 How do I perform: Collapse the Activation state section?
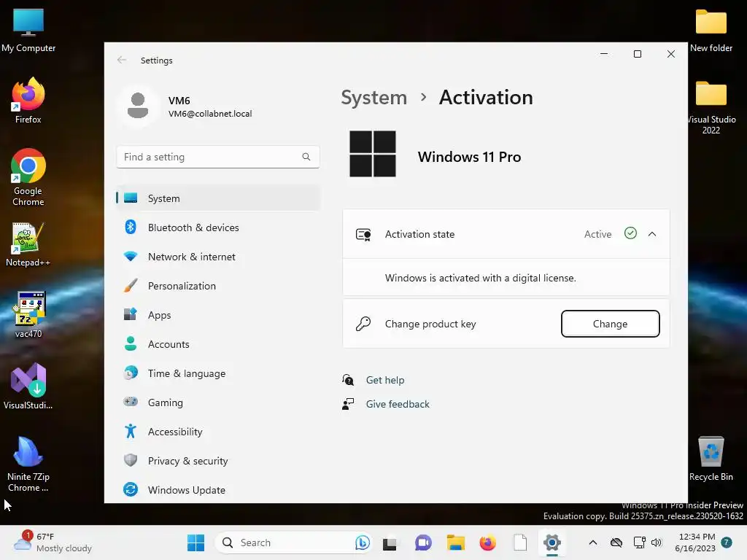point(651,234)
